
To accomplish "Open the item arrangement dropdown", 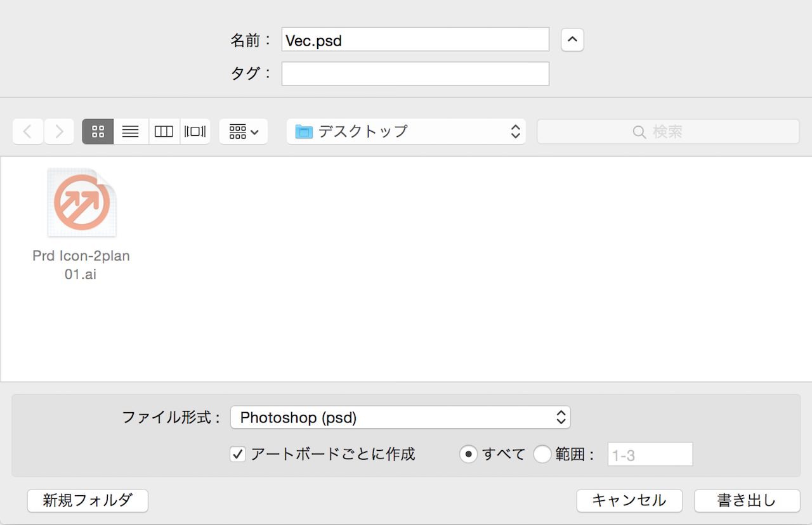I will 244,132.
